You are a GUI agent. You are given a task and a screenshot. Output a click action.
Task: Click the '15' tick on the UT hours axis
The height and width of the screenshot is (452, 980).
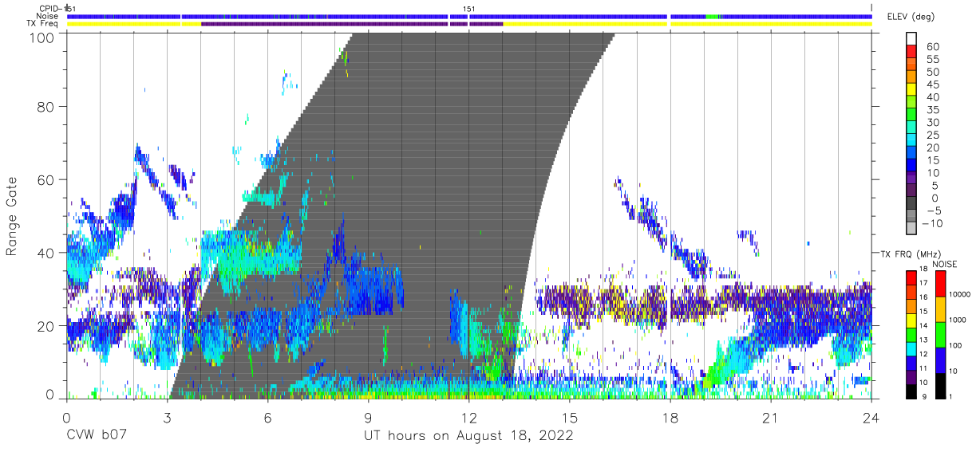[x=570, y=417]
